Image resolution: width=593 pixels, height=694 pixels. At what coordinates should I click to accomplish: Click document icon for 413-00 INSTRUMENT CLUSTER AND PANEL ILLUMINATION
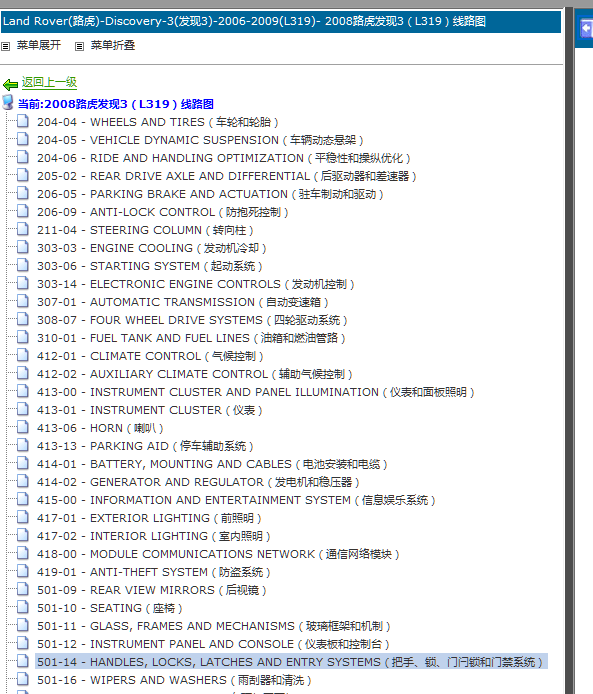click(23, 391)
